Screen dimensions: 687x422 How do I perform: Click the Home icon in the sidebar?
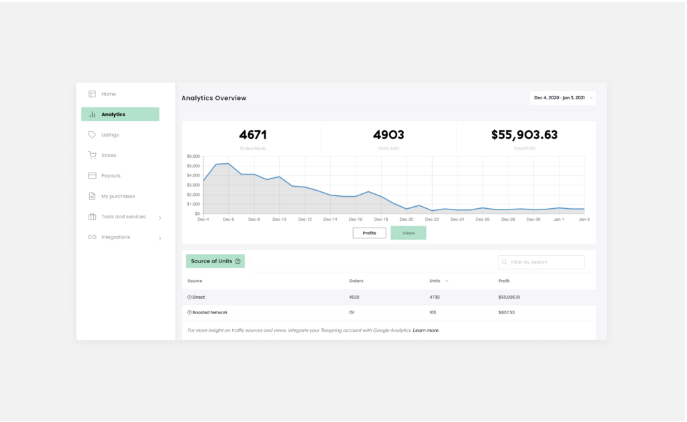[x=92, y=94]
